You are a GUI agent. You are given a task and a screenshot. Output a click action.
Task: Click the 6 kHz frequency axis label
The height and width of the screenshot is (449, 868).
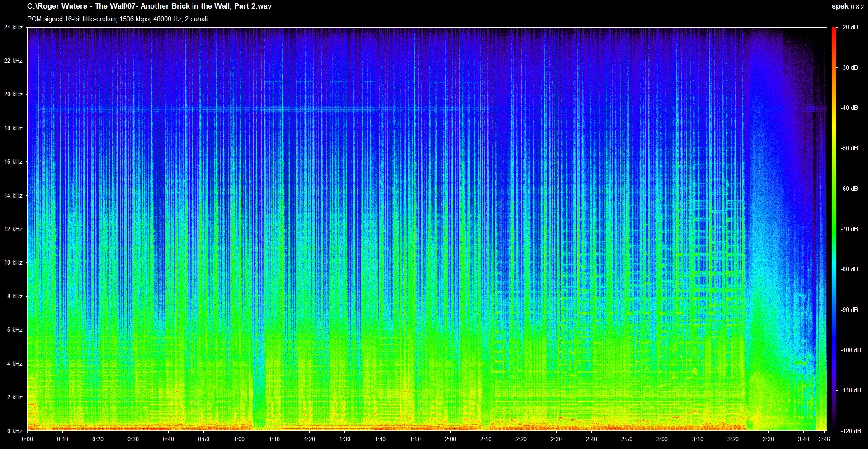pyautogui.click(x=15, y=330)
